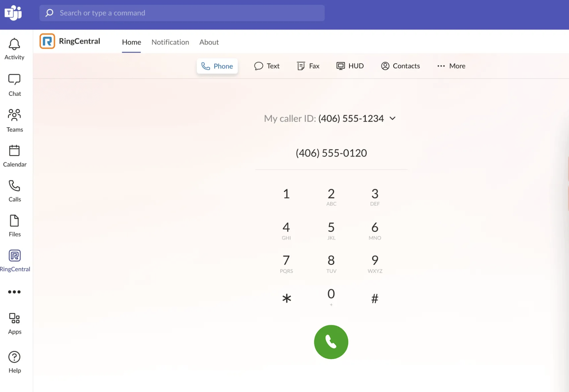569x392 pixels.
Task: Switch to the About tab
Action: click(209, 42)
